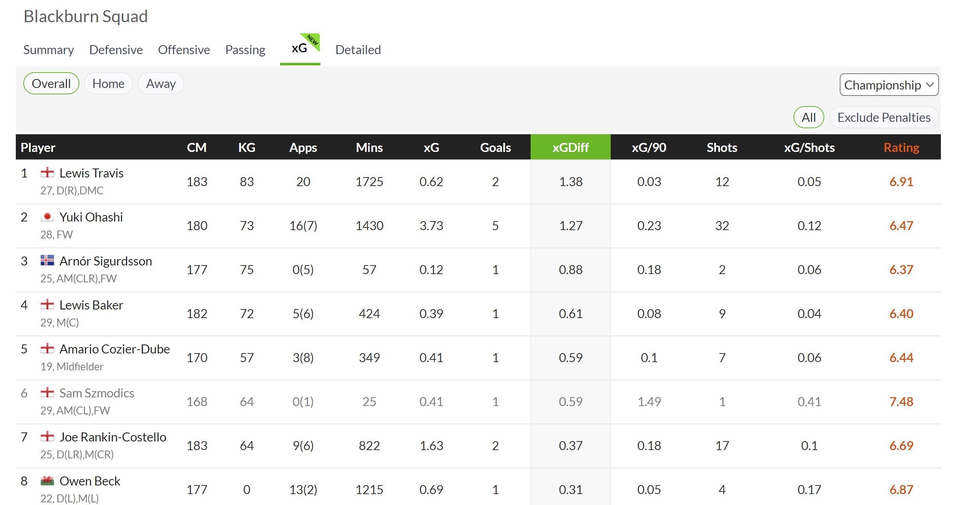Click Lewis Travis rating 6.91
980x505 pixels.
pos(901,181)
